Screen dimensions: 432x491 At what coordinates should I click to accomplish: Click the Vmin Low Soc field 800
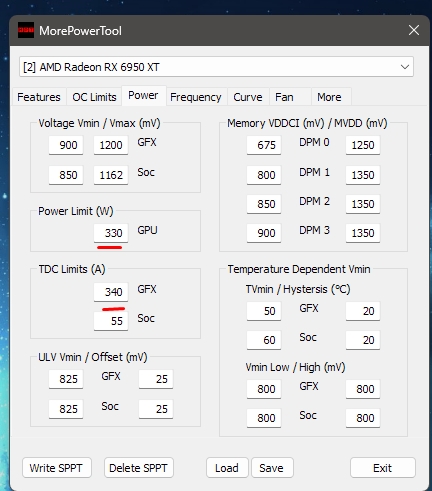[x=264, y=418]
